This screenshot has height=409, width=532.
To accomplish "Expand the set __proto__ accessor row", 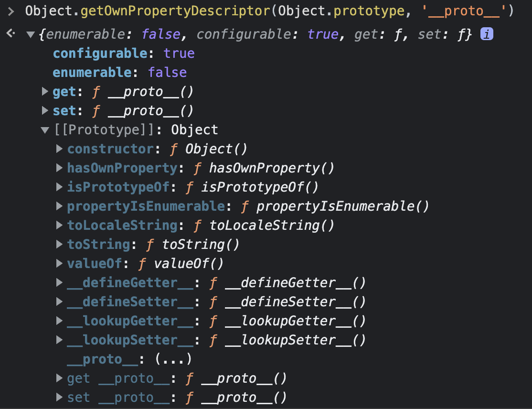I will [x=59, y=397].
